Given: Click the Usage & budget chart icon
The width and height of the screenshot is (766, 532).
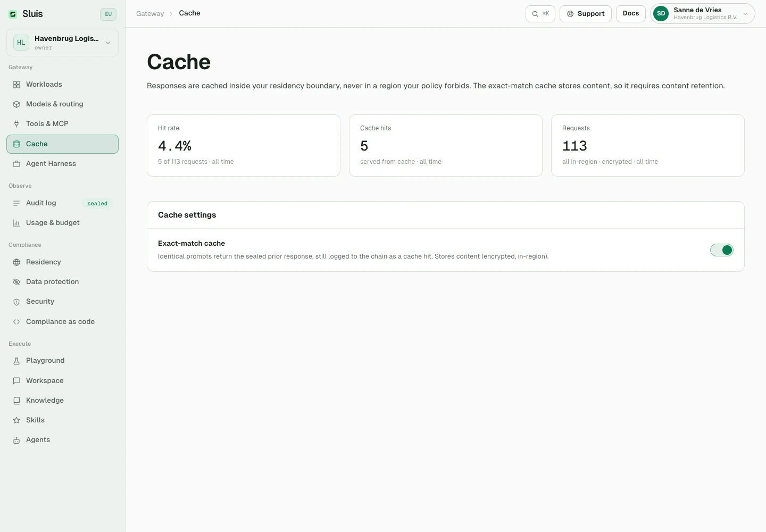Looking at the screenshot, I should click(16, 223).
